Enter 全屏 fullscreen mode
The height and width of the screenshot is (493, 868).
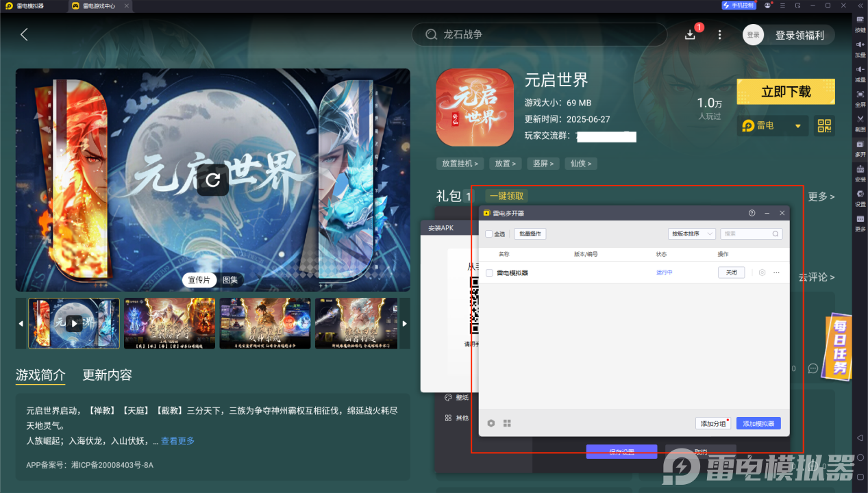coord(860,98)
